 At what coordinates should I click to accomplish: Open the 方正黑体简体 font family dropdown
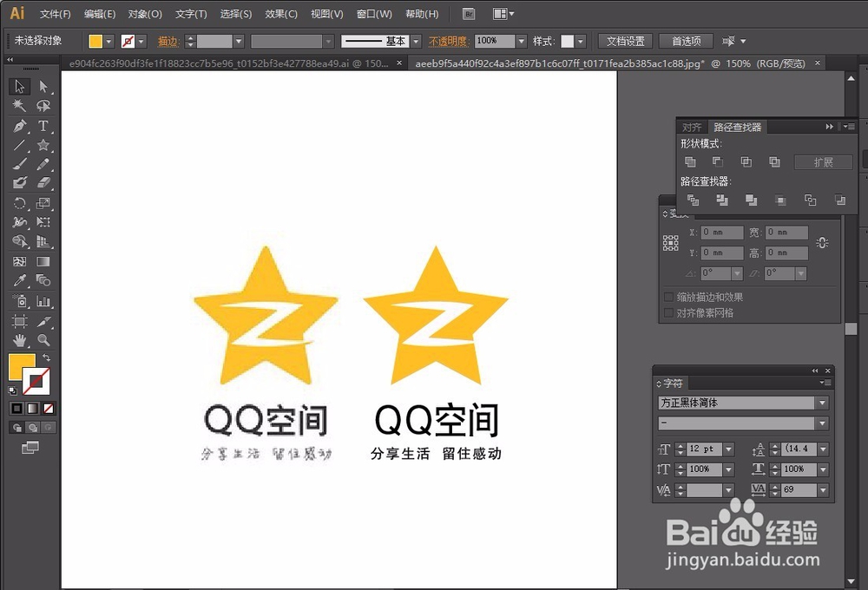pyautogui.click(x=822, y=403)
